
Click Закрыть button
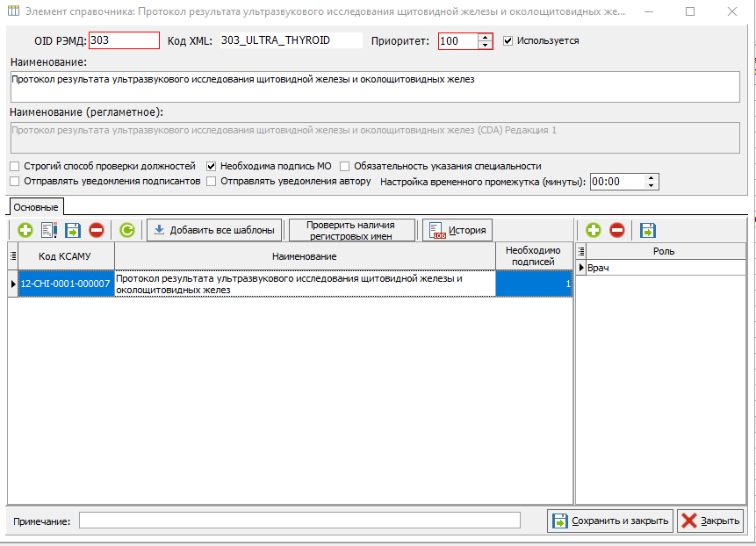tap(710, 521)
